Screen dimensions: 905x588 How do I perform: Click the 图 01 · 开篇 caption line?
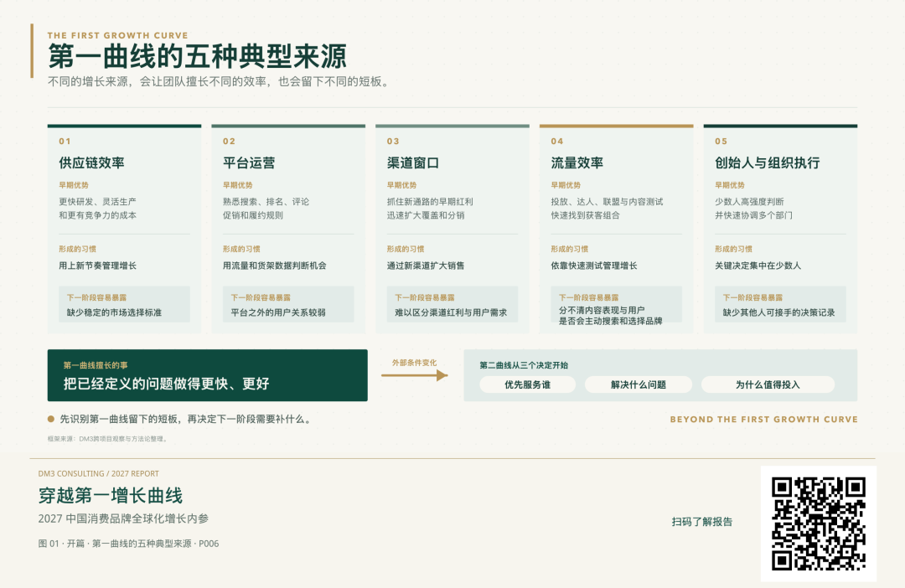(128, 544)
